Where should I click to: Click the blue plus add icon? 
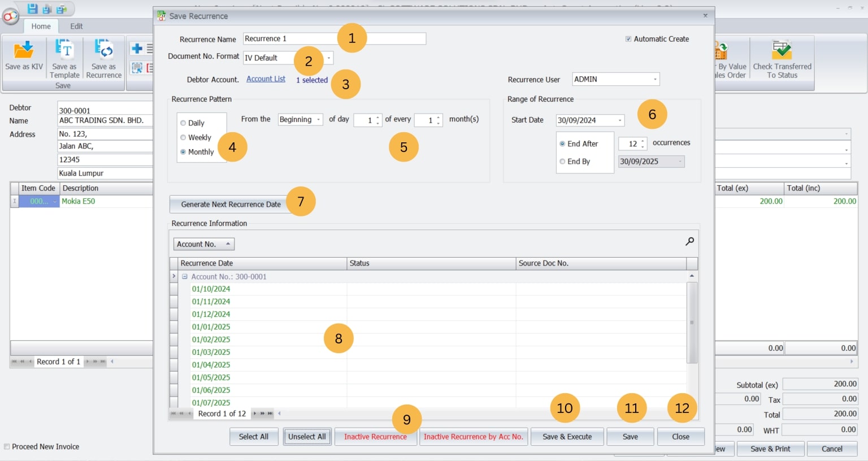click(137, 49)
